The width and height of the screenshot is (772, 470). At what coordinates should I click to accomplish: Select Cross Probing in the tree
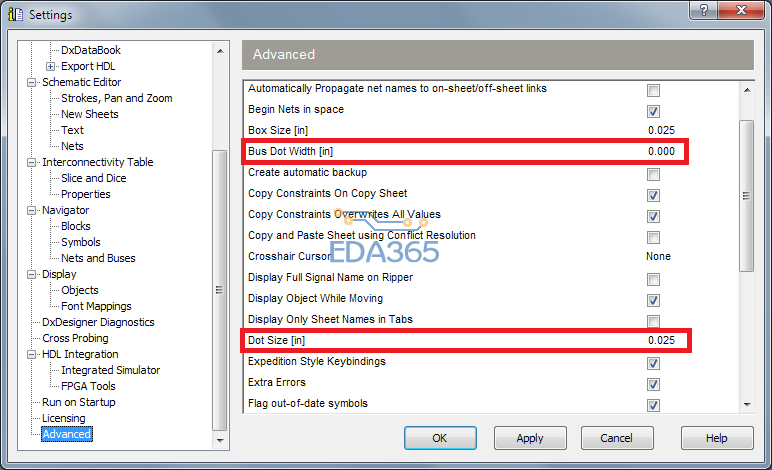(76, 338)
